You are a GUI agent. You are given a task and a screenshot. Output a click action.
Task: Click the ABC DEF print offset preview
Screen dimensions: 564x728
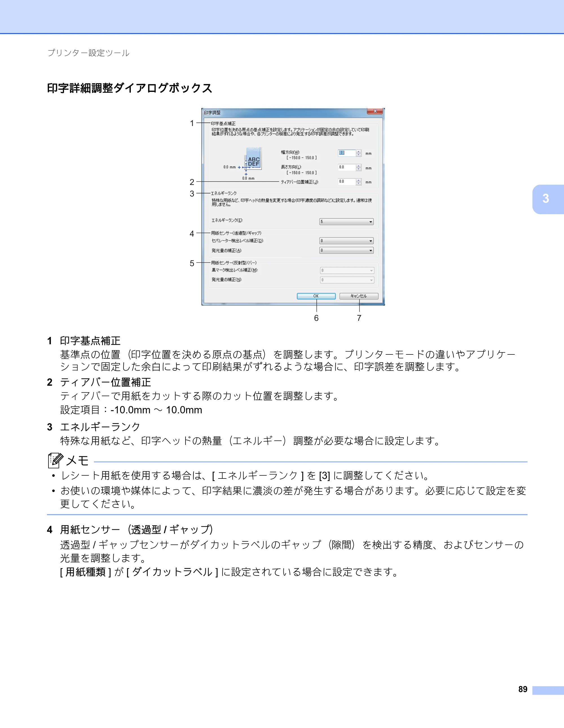[252, 160]
